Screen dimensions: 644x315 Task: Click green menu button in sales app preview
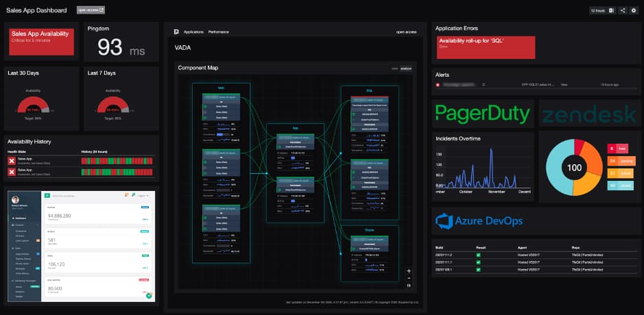click(47, 196)
